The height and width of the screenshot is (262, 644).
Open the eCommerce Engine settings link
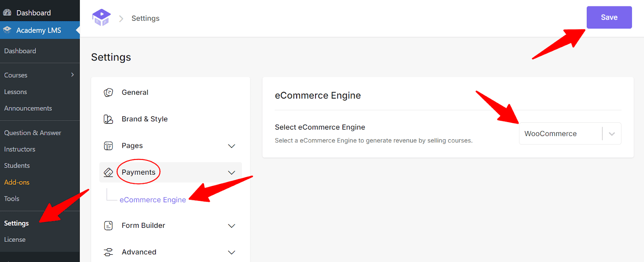[153, 200]
